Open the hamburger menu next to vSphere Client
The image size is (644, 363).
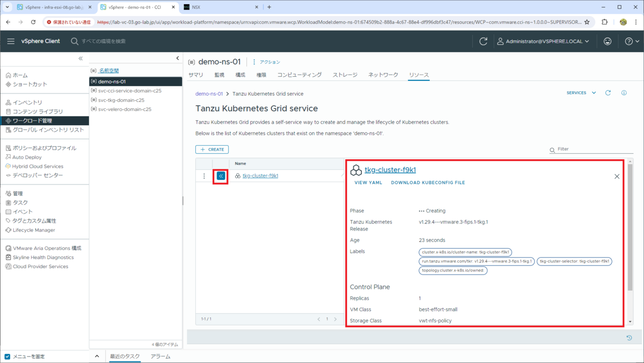[x=11, y=41]
